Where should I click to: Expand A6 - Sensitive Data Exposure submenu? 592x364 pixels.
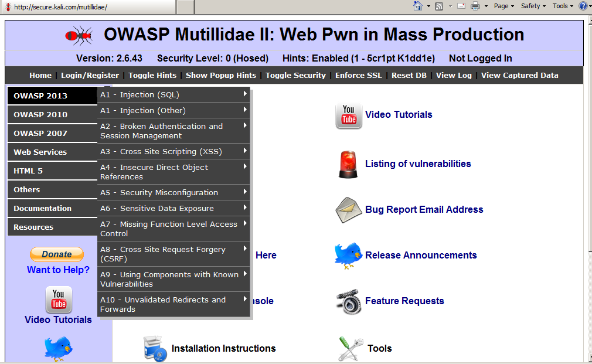pyautogui.click(x=173, y=209)
